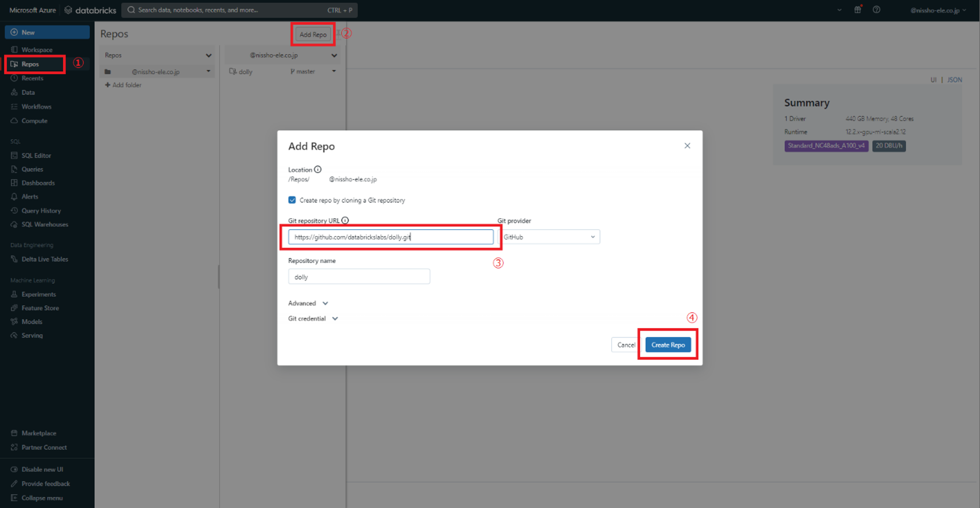Open Repos in the left sidebar

tap(30, 64)
